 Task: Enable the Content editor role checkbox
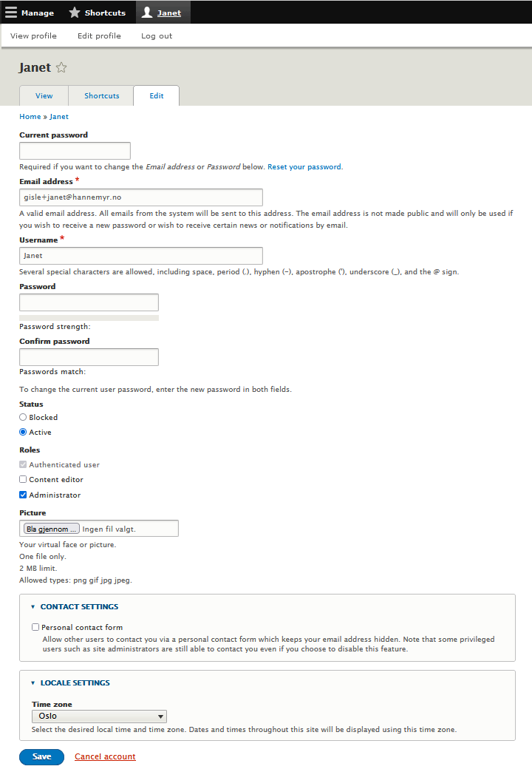(23, 479)
